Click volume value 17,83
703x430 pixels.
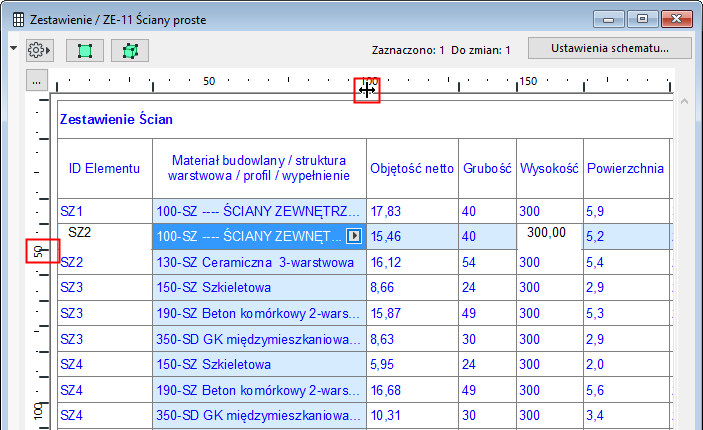pos(386,211)
